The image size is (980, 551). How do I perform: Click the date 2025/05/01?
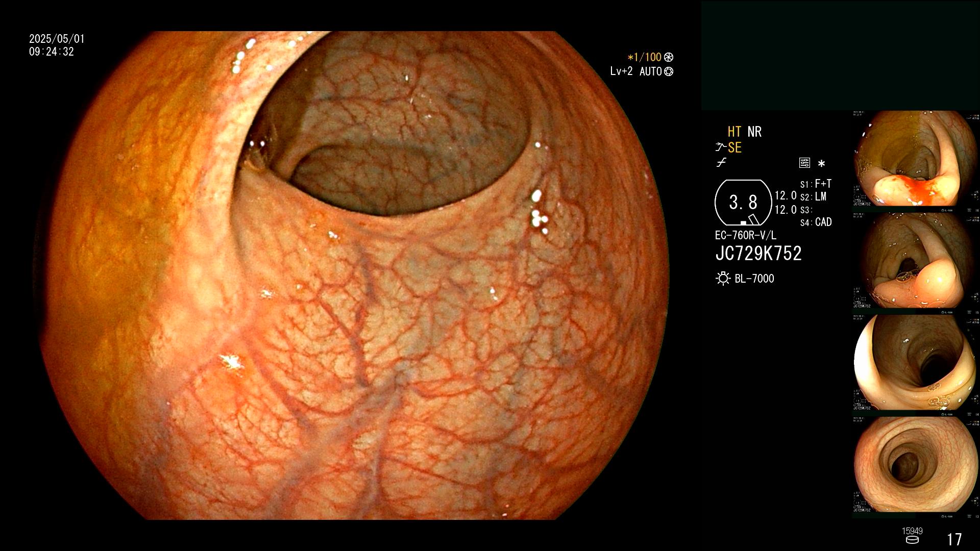pos(57,39)
